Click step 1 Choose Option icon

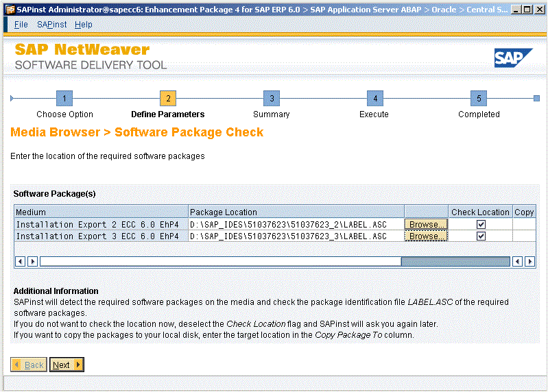[64, 98]
